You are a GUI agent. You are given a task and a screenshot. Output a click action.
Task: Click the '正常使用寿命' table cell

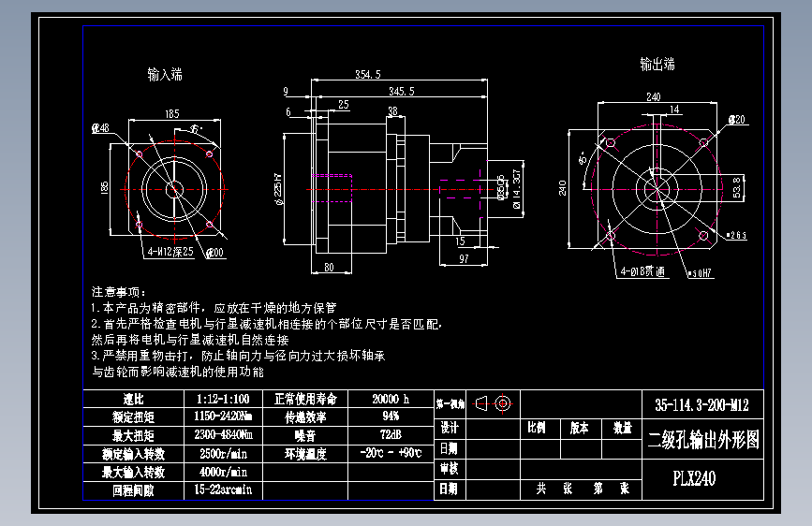(305, 399)
